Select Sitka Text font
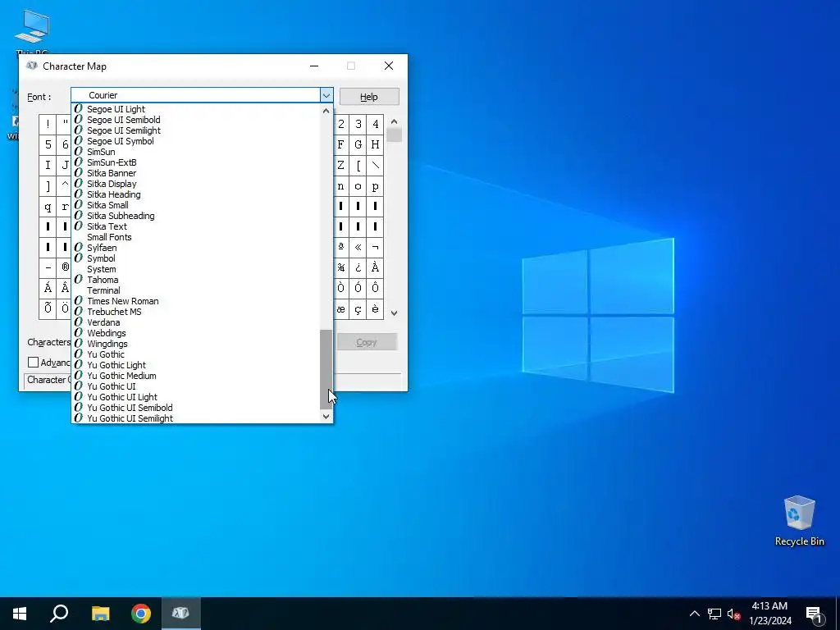 (195, 226)
